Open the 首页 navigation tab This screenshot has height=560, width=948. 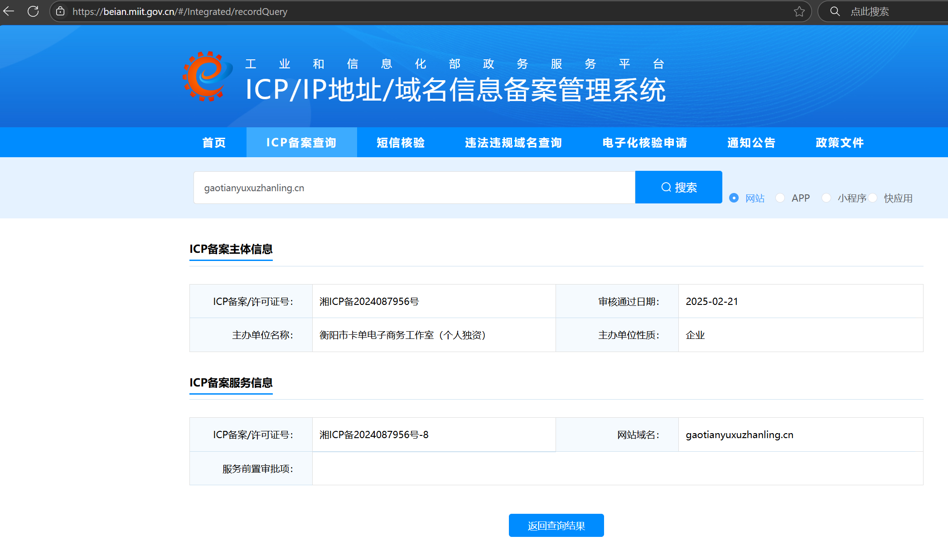[x=214, y=143]
